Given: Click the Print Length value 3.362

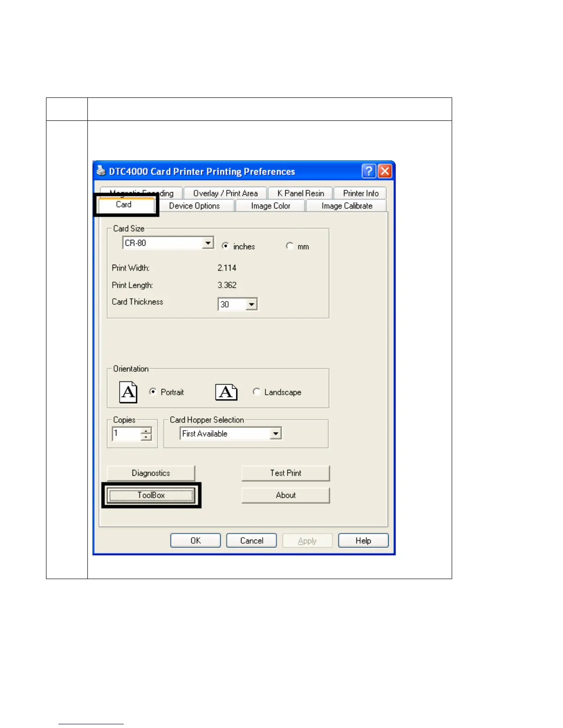Looking at the screenshot, I should [x=227, y=285].
